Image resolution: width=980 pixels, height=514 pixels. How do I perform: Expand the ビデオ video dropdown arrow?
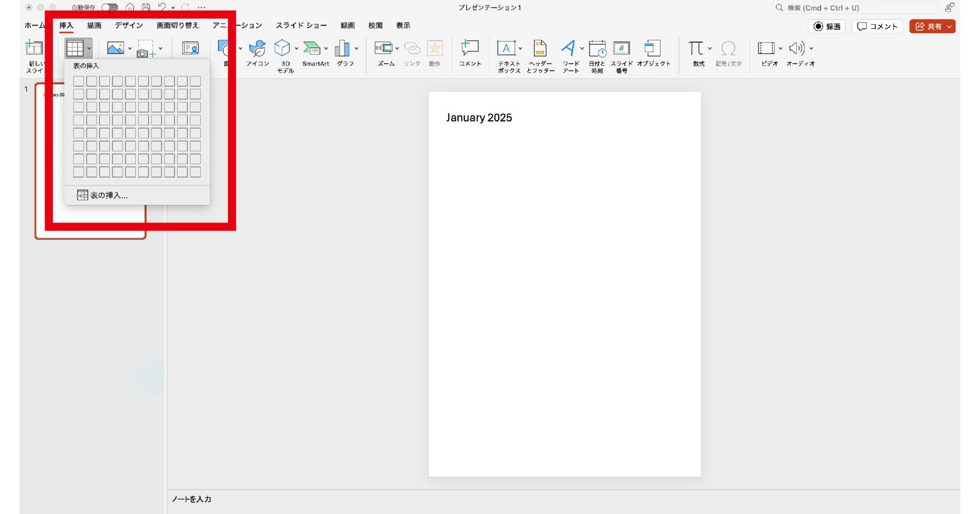coord(780,49)
